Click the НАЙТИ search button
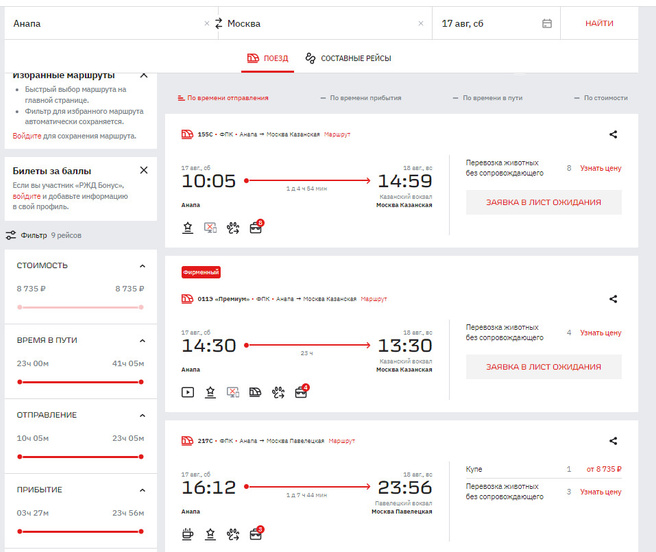 (x=599, y=23)
